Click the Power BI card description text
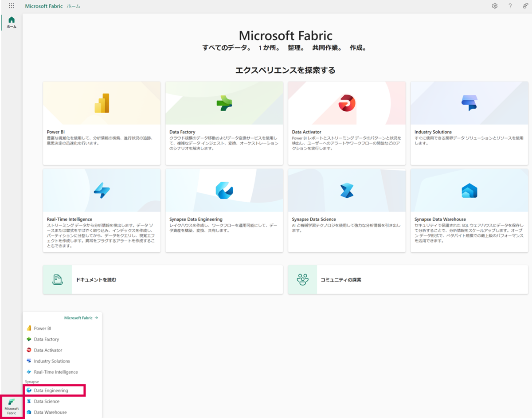Image resolution: width=532 pixels, height=419 pixels. coord(101,141)
